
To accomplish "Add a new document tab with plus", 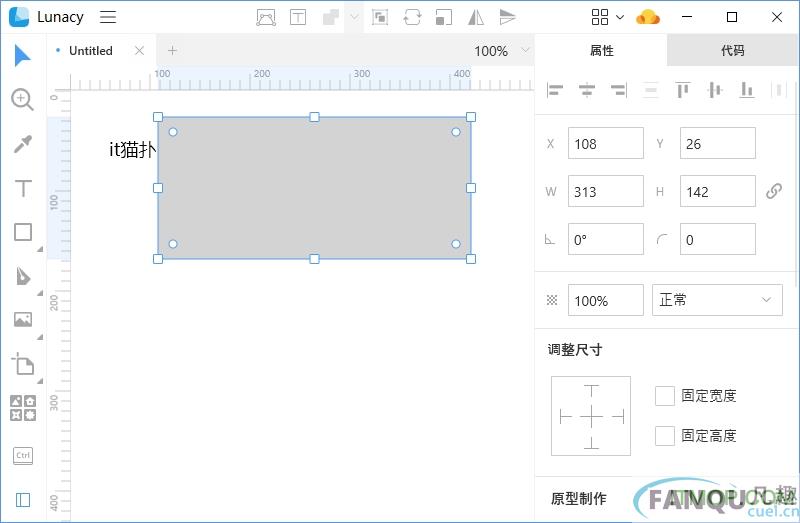I will [172, 51].
